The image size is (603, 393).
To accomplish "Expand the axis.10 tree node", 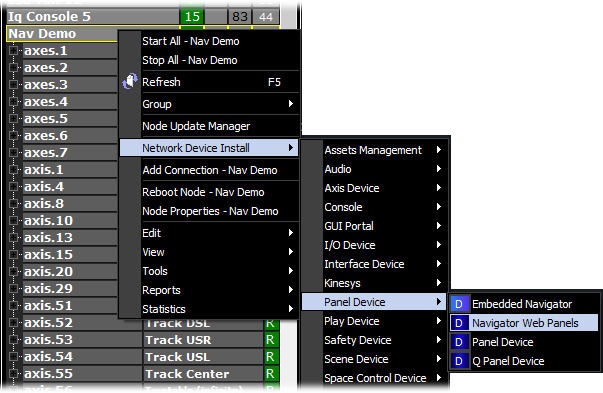I will 13,220.
